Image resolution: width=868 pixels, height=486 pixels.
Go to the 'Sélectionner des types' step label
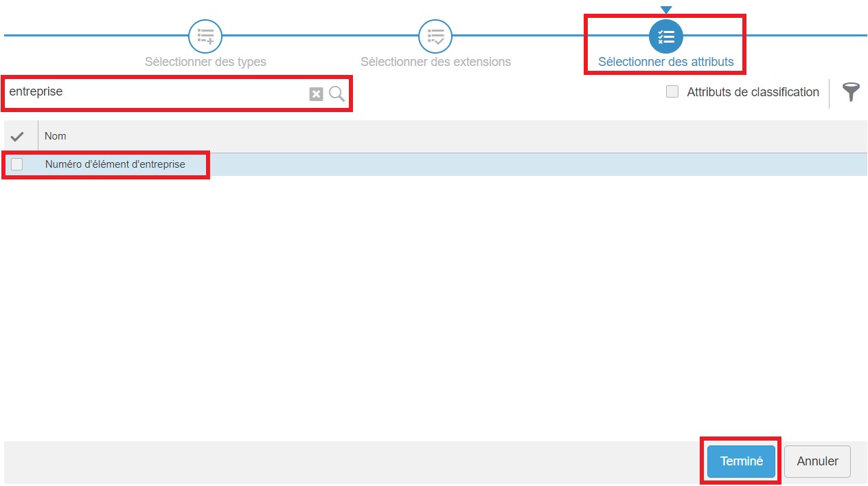coord(205,62)
